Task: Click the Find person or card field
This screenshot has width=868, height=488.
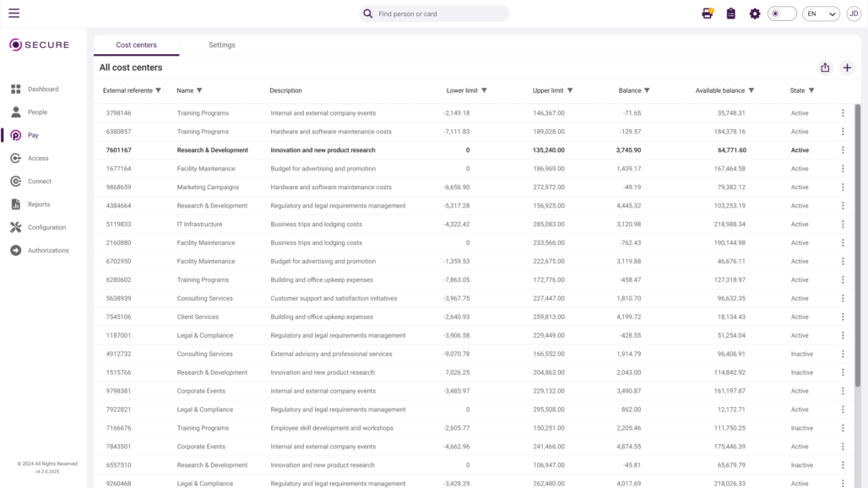Action: tap(439, 14)
